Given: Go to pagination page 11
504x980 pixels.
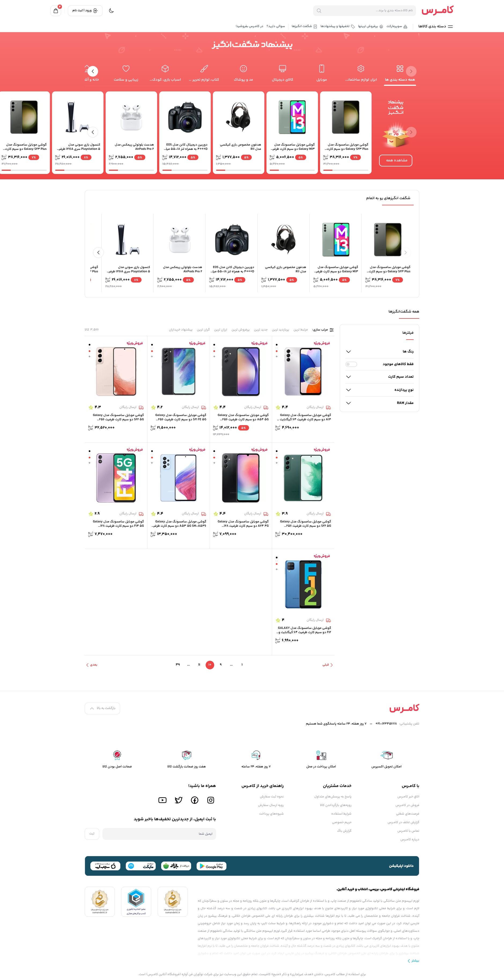Looking at the screenshot, I should (199, 665).
